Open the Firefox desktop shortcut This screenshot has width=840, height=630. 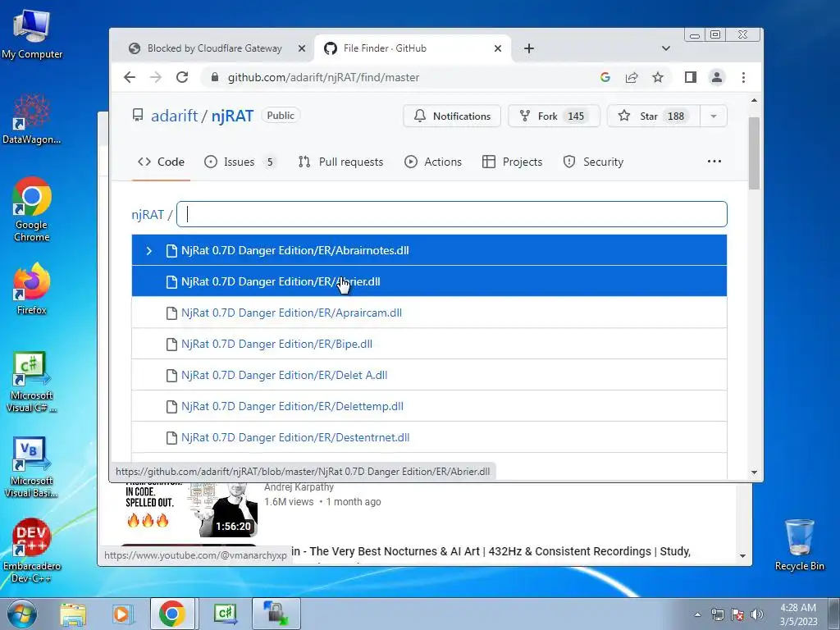click(32, 290)
